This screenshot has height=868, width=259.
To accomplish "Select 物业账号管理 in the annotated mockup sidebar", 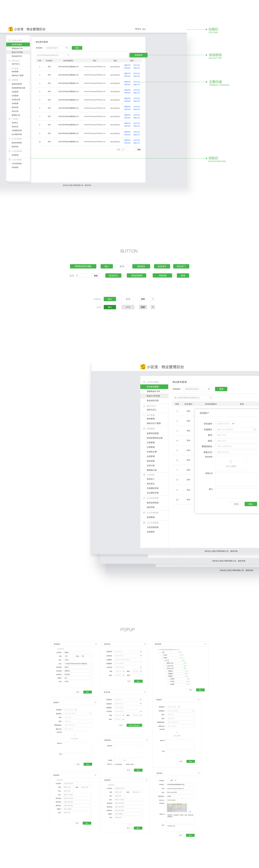I will (18, 44).
